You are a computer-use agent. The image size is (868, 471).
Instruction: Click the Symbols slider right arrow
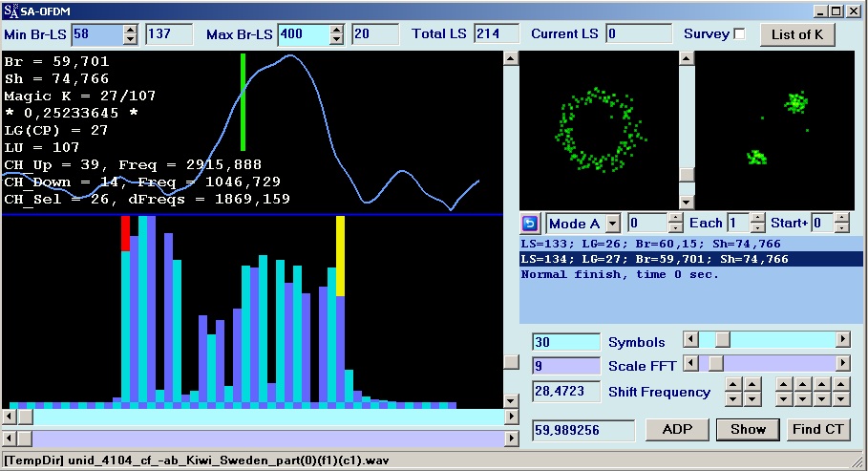842,339
